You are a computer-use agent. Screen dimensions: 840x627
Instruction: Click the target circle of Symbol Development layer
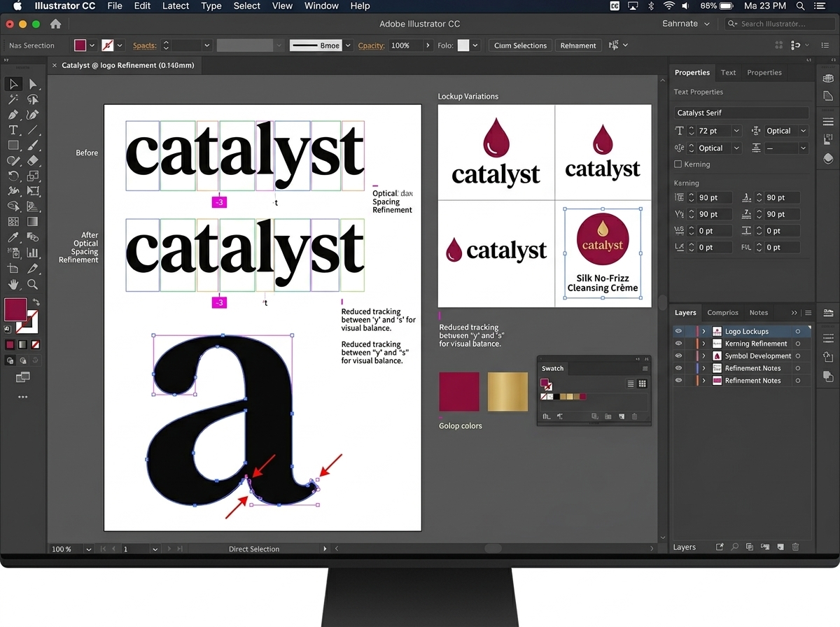[798, 356]
